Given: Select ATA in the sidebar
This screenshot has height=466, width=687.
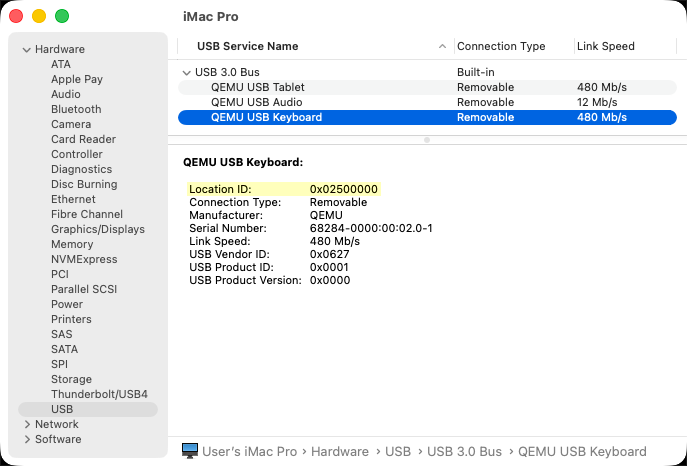Looking at the screenshot, I should 61,64.
